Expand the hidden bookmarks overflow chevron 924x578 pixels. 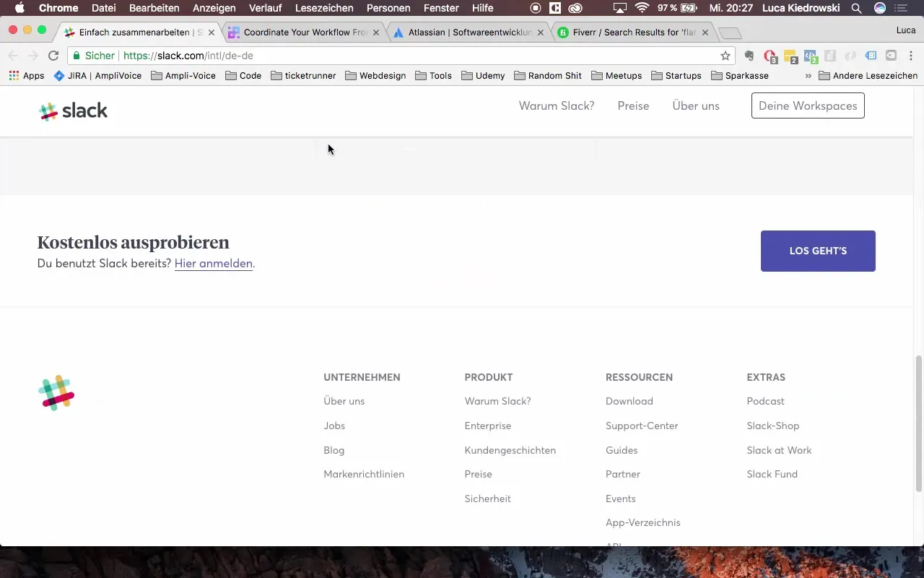pos(808,75)
